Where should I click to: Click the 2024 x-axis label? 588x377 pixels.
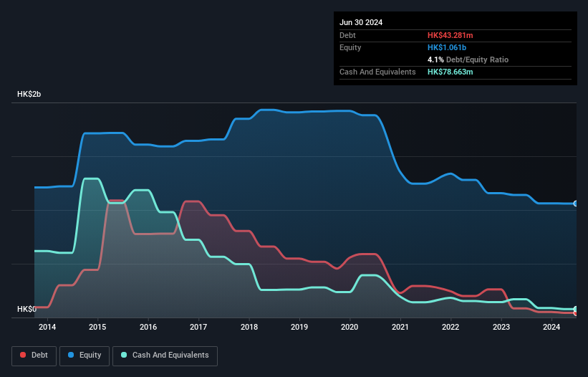[551, 327]
